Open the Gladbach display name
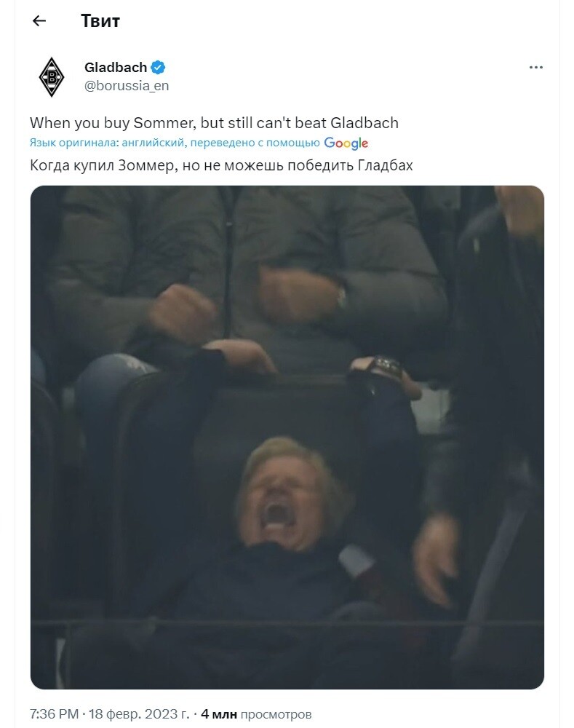 pyautogui.click(x=116, y=67)
